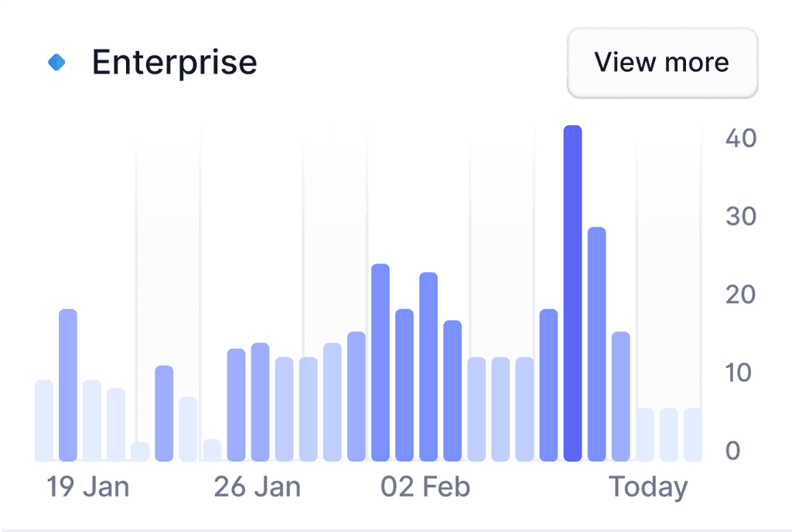Click the 10 value on the y-axis

740,373
